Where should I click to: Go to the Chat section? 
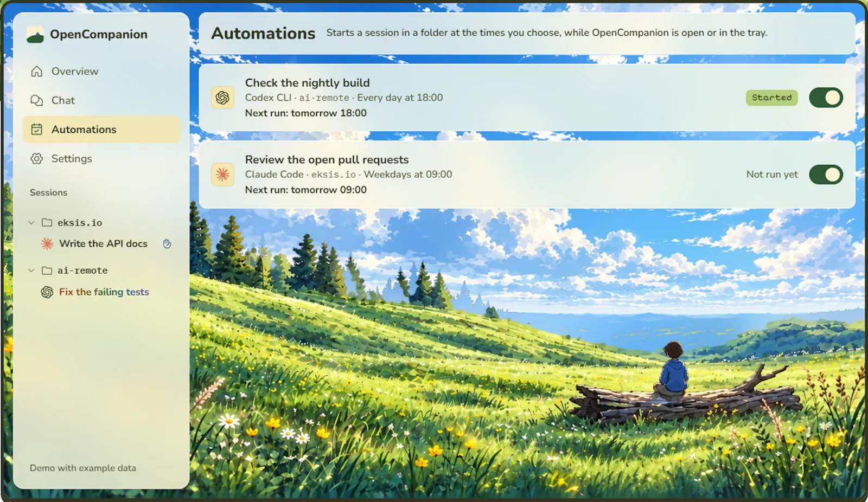pyautogui.click(x=101, y=100)
